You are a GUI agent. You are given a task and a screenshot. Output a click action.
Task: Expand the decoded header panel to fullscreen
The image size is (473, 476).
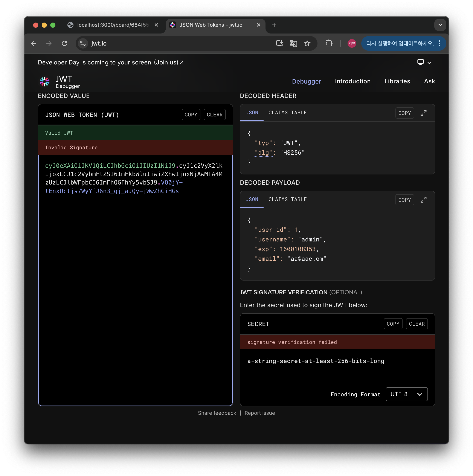pos(423,113)
